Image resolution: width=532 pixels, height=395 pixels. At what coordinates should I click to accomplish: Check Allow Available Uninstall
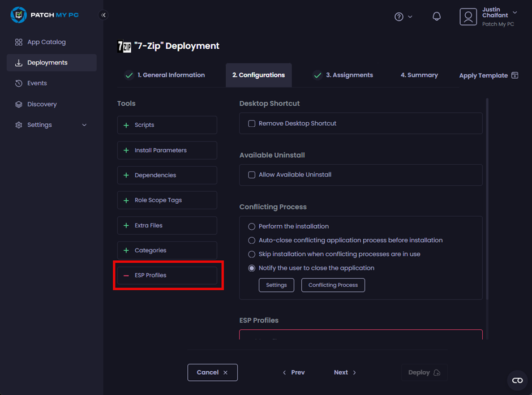[251, 175]
